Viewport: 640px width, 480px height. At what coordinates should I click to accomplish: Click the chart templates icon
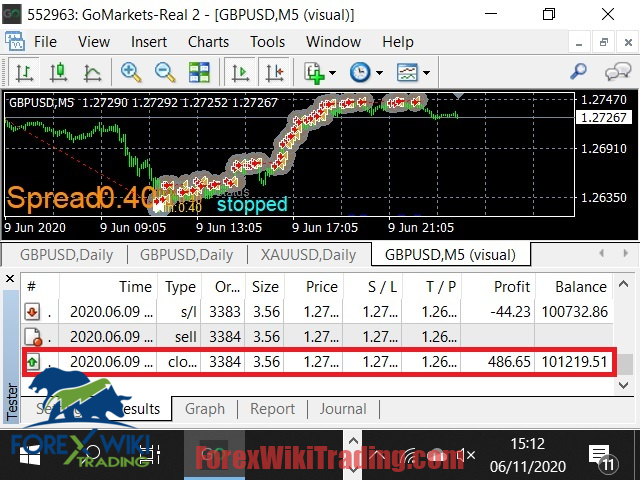pyautogui.click(x=407, y=73)
